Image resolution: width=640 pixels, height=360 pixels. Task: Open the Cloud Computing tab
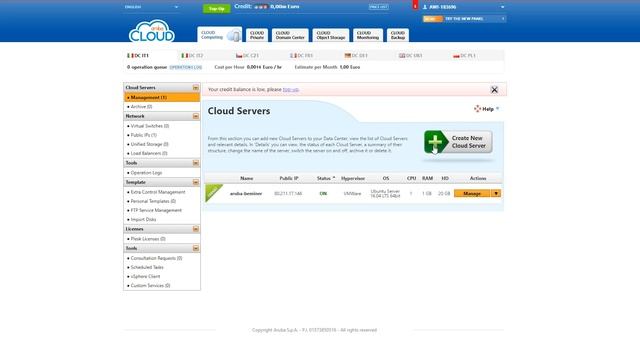[220, 35]
